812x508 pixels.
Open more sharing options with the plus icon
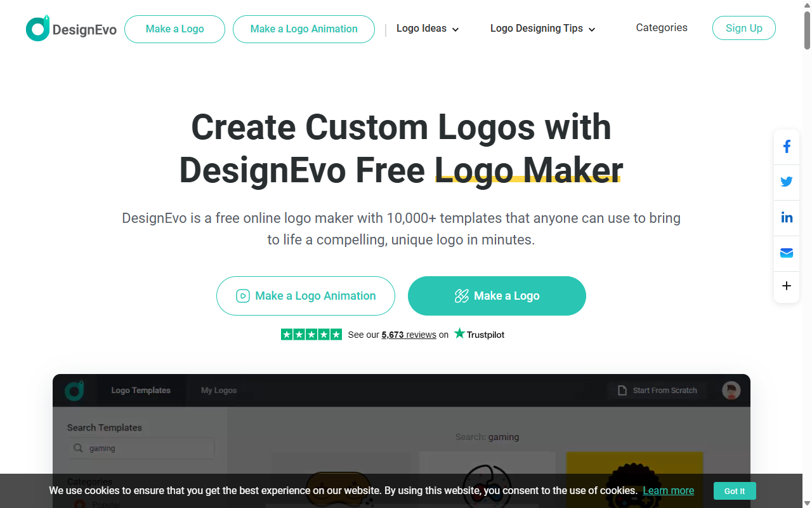pos(787,286)
